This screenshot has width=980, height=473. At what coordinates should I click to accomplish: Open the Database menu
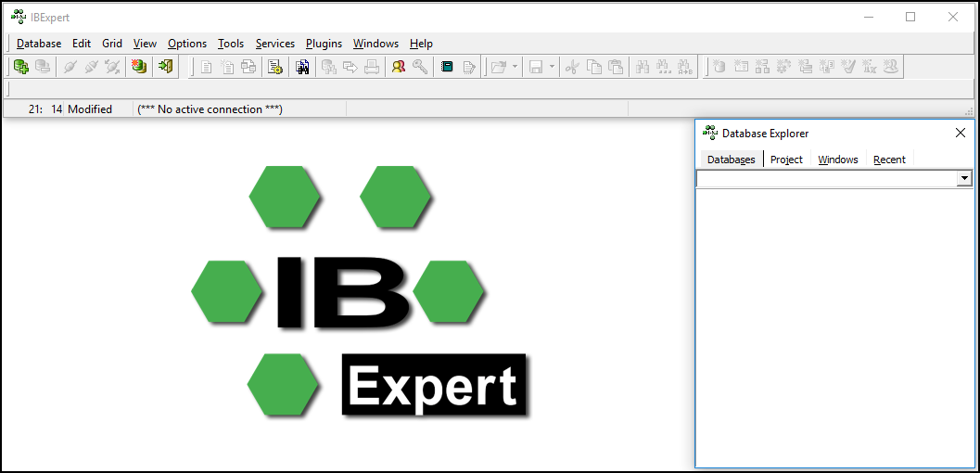[39, 44]
